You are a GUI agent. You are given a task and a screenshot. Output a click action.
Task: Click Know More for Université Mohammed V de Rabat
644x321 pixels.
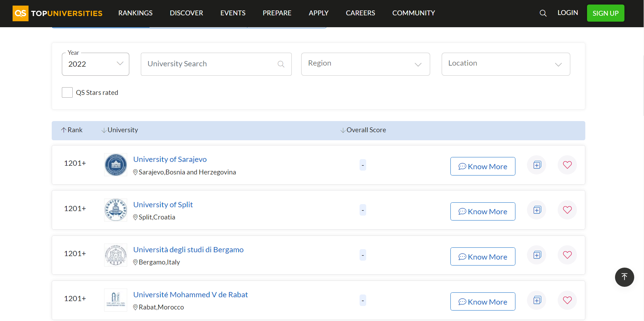483,302
